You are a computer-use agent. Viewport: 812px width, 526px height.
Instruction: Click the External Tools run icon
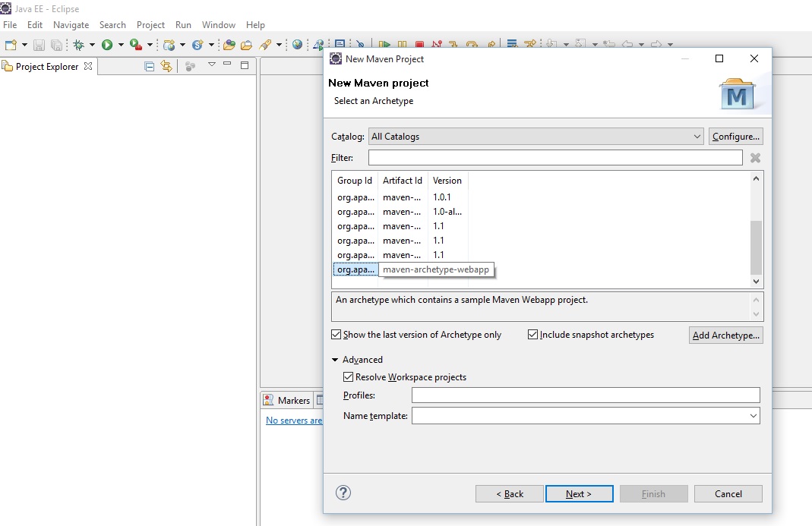(136, 45)
